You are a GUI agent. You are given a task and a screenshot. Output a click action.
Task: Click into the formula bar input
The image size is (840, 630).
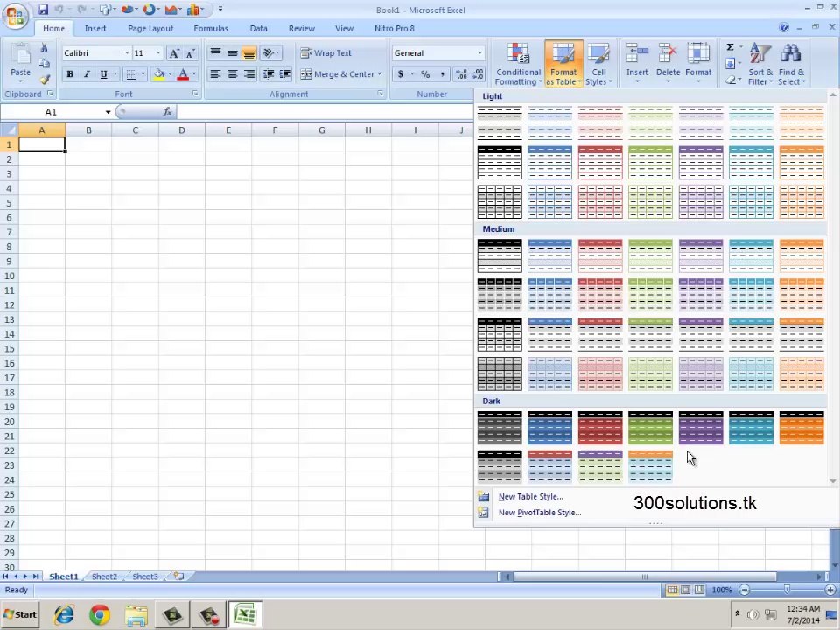coord(325,111)
